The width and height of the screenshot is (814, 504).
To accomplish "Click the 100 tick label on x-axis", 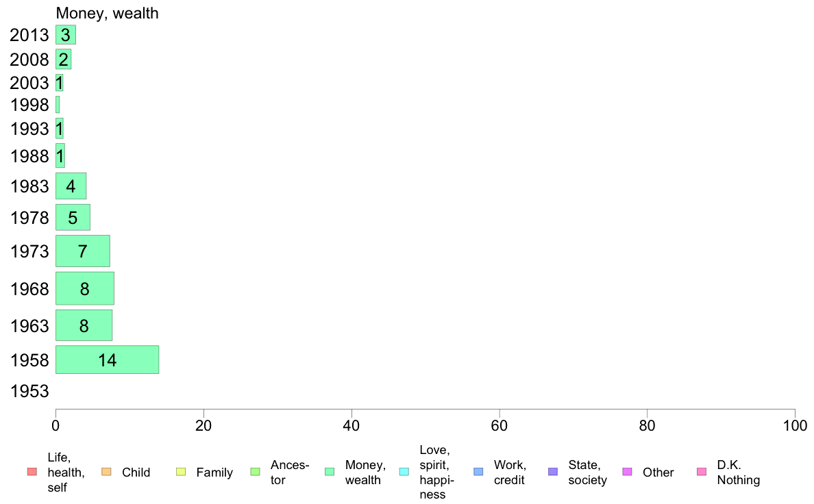I will tap(795, 426).
